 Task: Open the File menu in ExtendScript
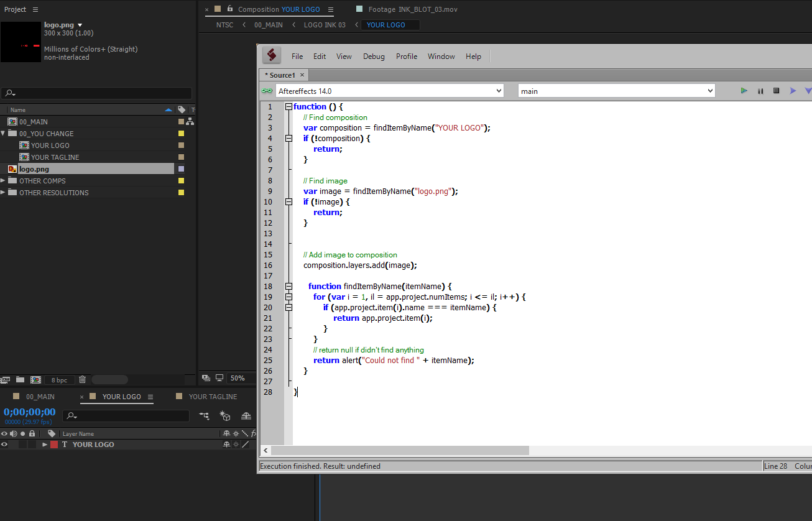click(x=297, y=56)
